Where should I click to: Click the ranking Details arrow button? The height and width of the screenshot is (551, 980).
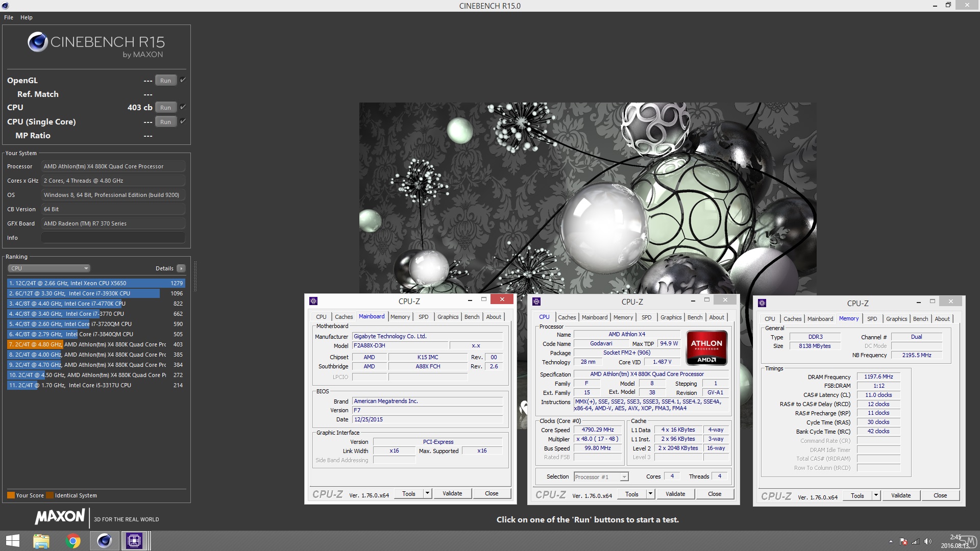point(181,268)
